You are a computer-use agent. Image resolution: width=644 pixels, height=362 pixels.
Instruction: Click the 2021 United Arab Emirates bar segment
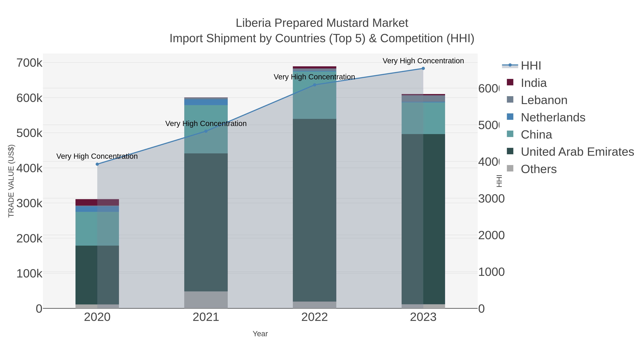pyautogui.click(x=206, y=222)
